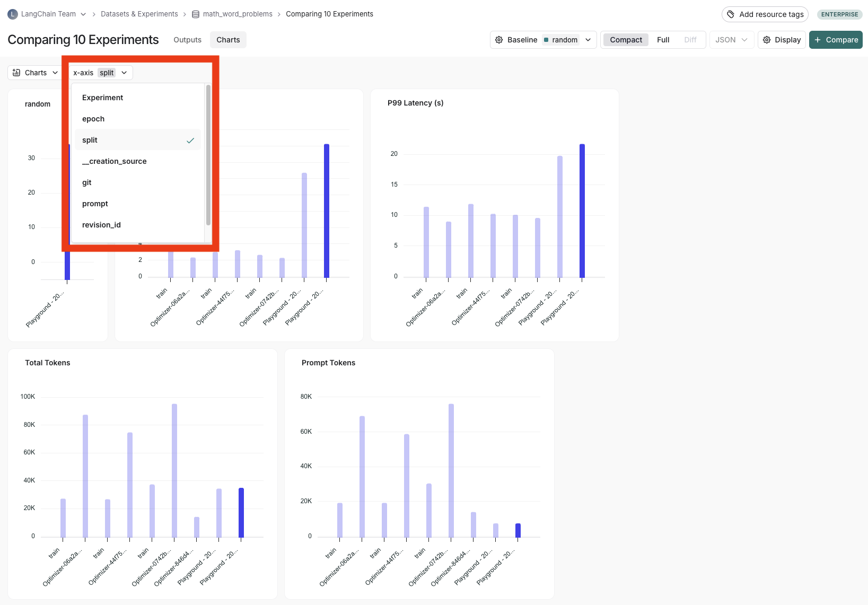
Task: Open Datasets & Experiments from breadcrumb
Action: [x=139, y=14]
